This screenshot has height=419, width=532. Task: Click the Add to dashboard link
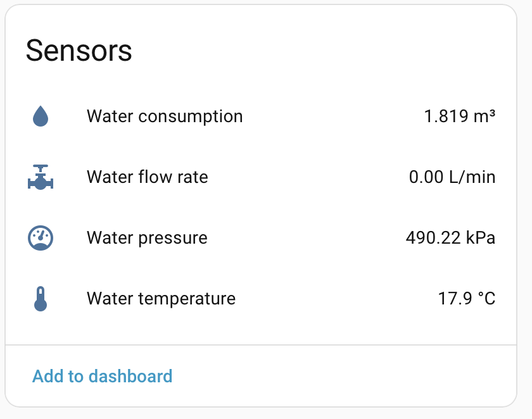point(102,377)
